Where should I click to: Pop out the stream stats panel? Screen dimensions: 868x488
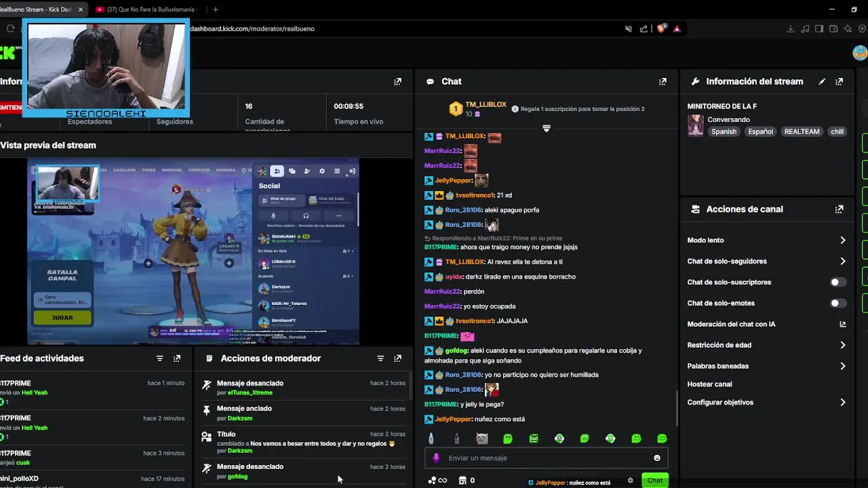click(x=397, y=81)
